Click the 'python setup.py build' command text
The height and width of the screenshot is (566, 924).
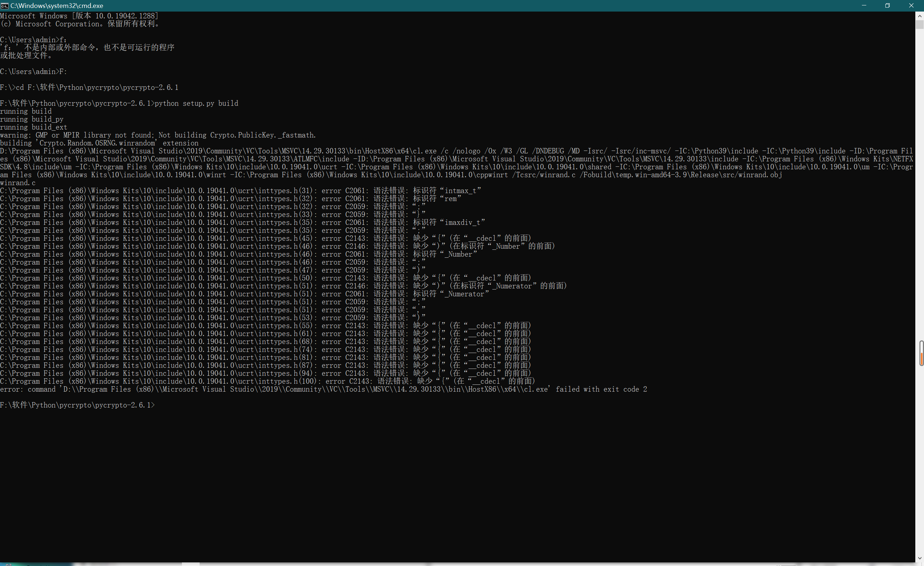coord(196,103)
